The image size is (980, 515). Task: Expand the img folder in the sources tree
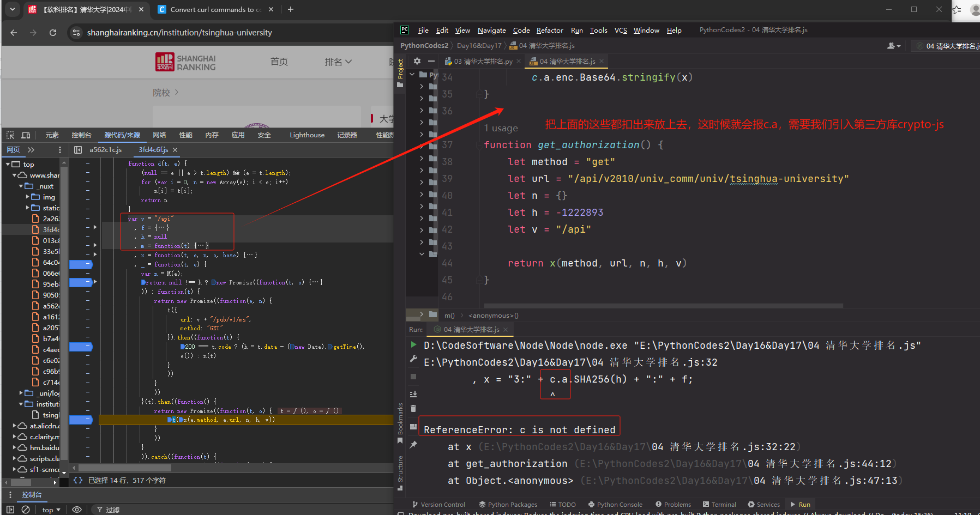pyautogui.click(x=27, y=197)
